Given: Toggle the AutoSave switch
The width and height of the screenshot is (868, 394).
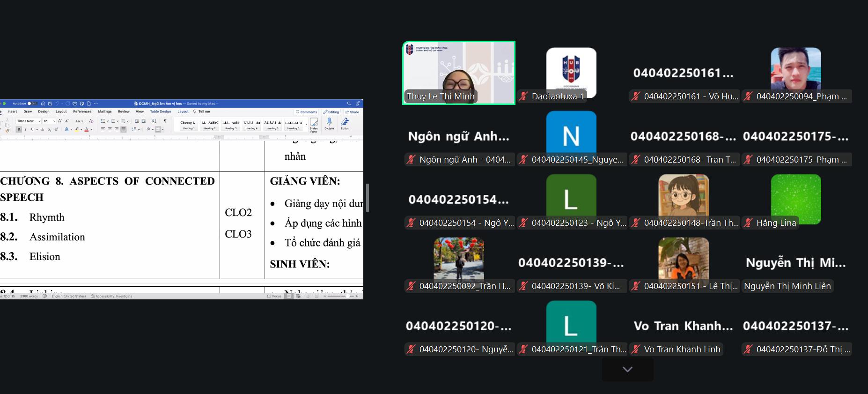Looking at the screenshot, I should click(x=32, y=104).
